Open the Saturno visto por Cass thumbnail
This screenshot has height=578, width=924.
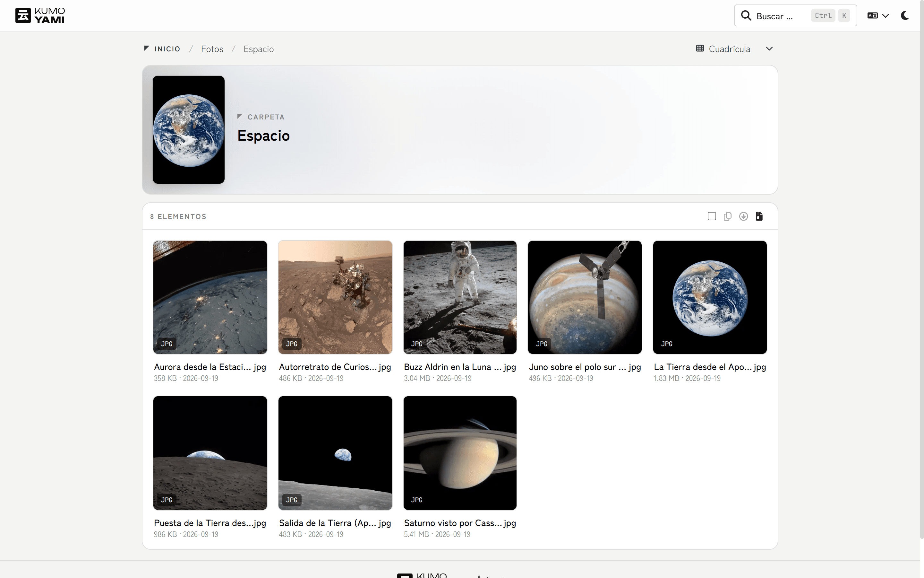click(x=460, y=453)
